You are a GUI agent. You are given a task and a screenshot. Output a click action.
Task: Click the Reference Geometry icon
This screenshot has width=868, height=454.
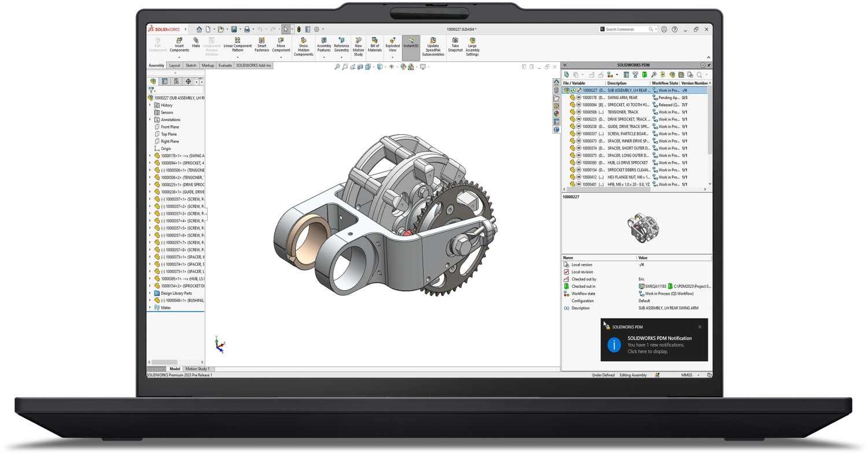pos(341,40)
